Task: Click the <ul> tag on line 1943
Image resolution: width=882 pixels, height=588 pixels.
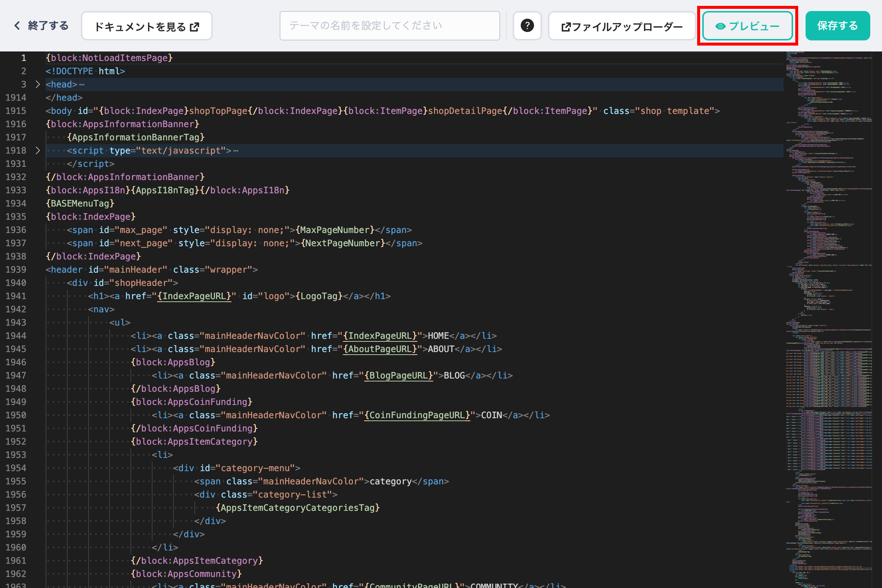Action: pyautogui.click(x=120, y=323)
